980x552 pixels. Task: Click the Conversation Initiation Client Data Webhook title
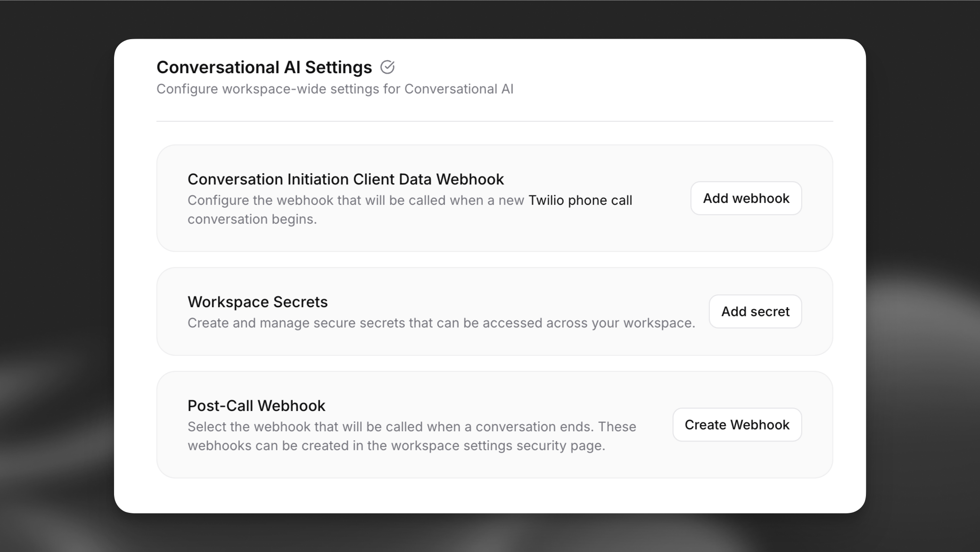tap(346, 179)
